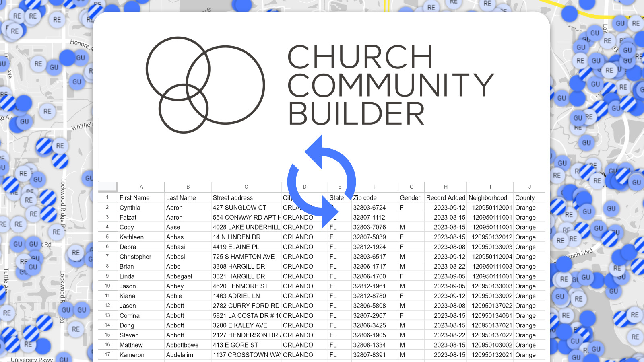
Task: Select column F header
Action: tap(375, 187)
